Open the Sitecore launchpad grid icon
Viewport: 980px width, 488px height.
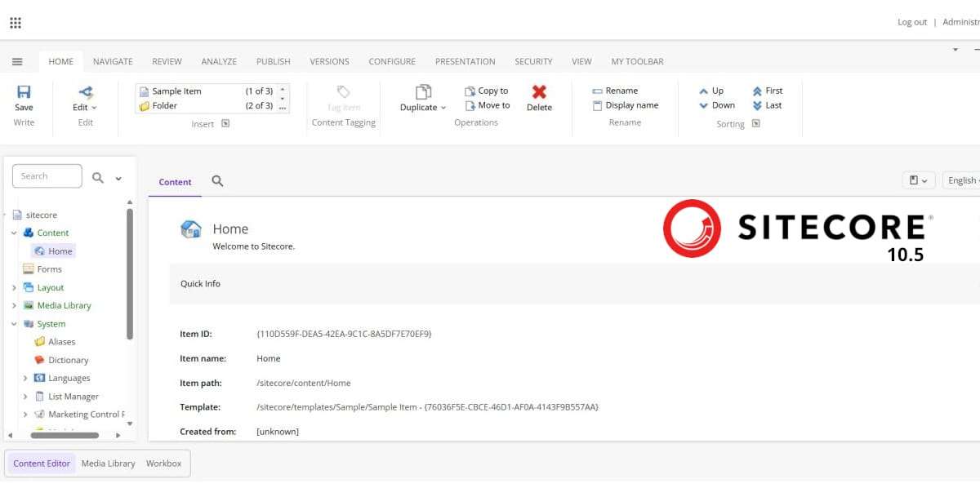click(16, 23)
